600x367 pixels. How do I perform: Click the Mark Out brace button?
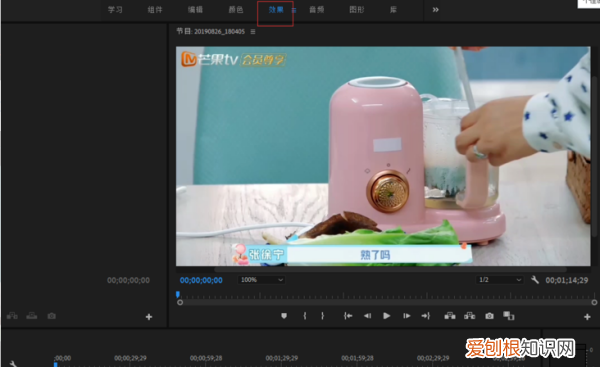pyautogui.click(x=323, y=316)
